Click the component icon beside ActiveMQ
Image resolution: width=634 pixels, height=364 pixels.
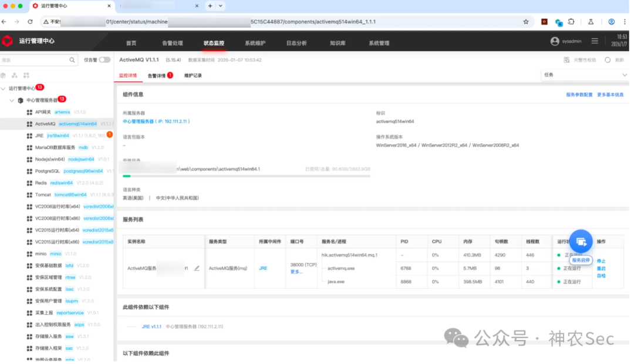[29, 124]
